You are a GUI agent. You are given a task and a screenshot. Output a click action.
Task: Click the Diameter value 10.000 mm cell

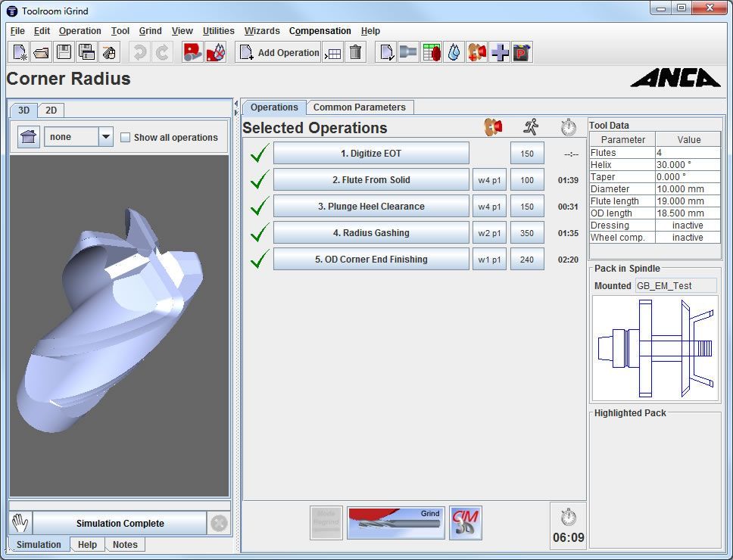click(x=688, y=189)
